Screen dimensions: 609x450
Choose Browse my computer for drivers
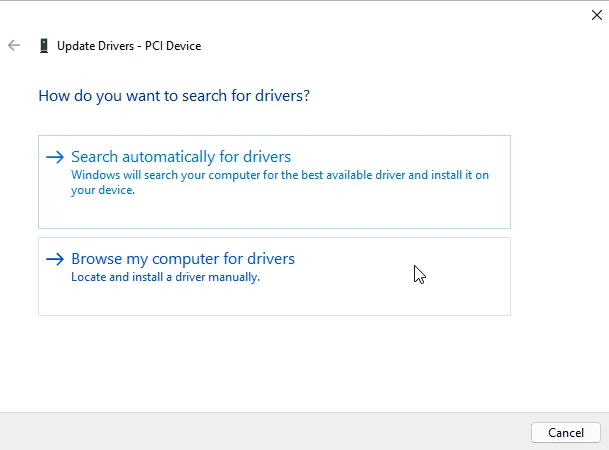point(183,259)
